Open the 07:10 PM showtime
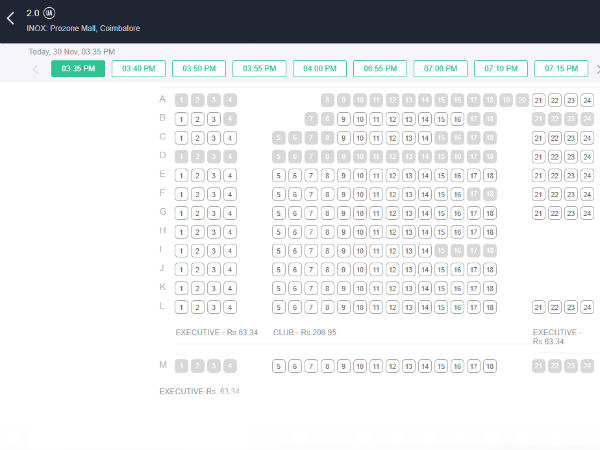Viewport: 600px width, 450px height. 501,69
